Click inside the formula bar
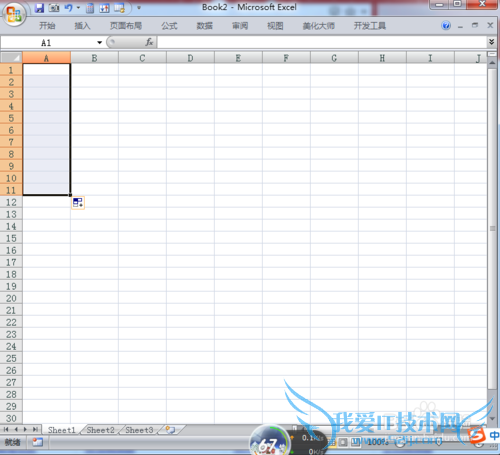Image resolution: width=500 pixels, height=455 pixels. pyautogui.click(x=322, y=42)
